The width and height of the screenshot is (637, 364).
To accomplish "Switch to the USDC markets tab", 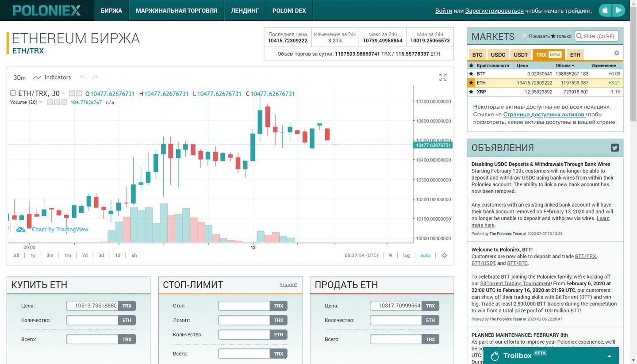I will tap(498, 55).
